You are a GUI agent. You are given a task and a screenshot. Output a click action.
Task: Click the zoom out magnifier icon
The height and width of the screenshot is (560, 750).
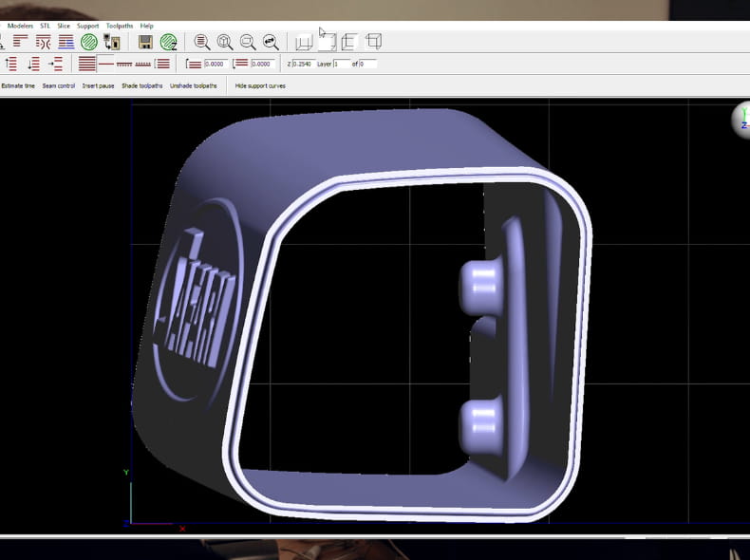(x=248, y=42)
